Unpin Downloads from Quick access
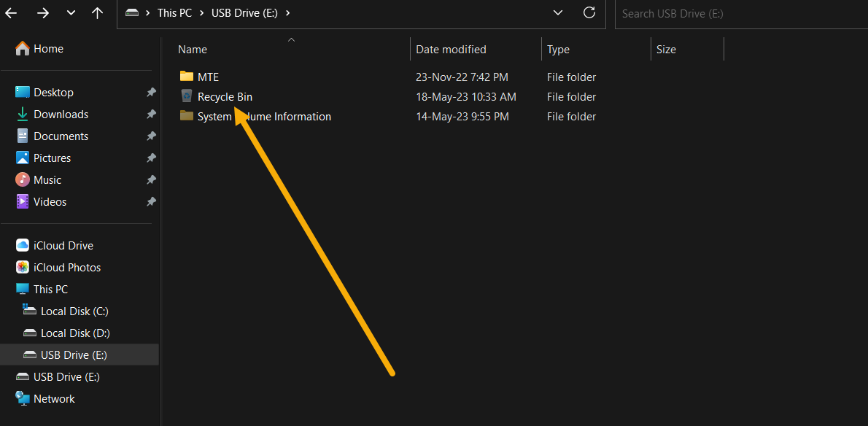Image resolution: width=868 pixels, height=426 pixels. pos(151,114)
